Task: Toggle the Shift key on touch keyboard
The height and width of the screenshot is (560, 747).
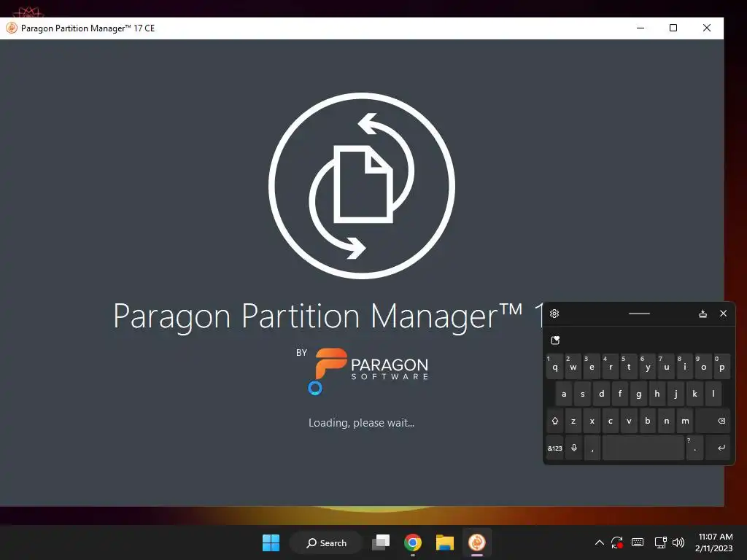Action: [x=554, y=421]
